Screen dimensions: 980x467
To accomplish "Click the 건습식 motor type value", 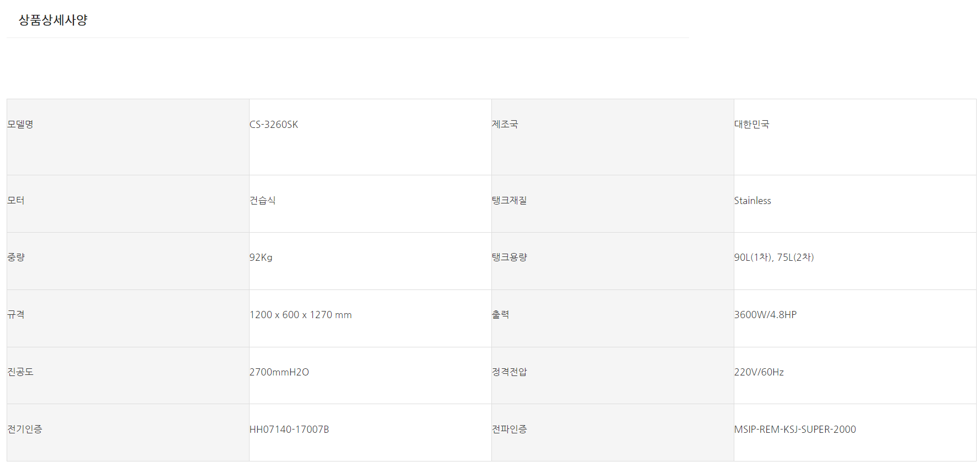I will pos(262,201).
